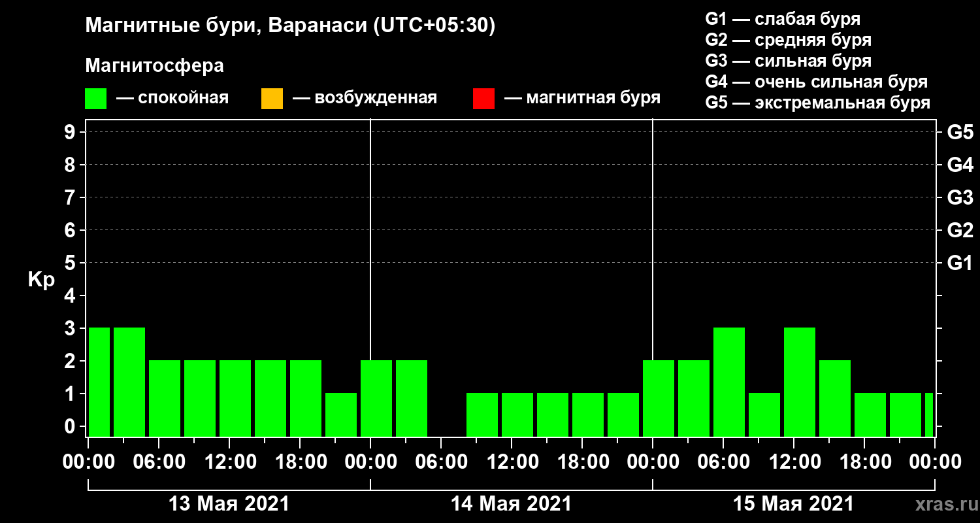The width and height of the screenshot is (980, 523).
Task: Click the y-axis value 7
Action: pos(71,198)
